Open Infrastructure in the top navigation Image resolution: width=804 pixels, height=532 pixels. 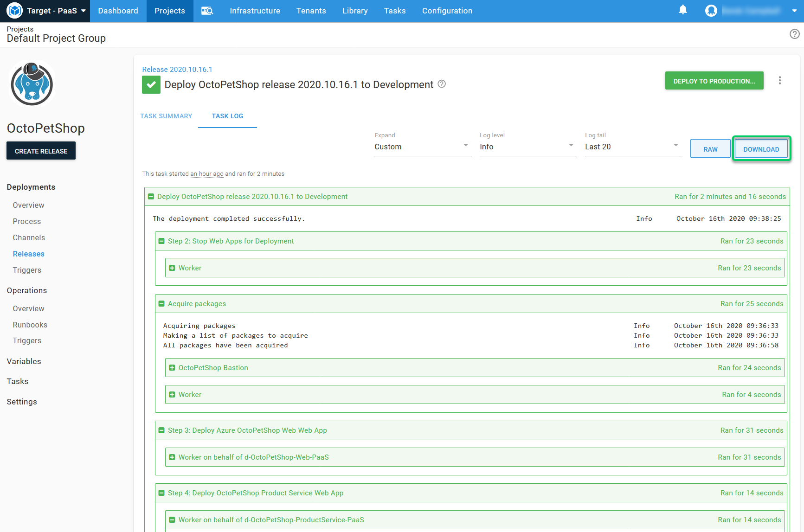coord(255,11)
